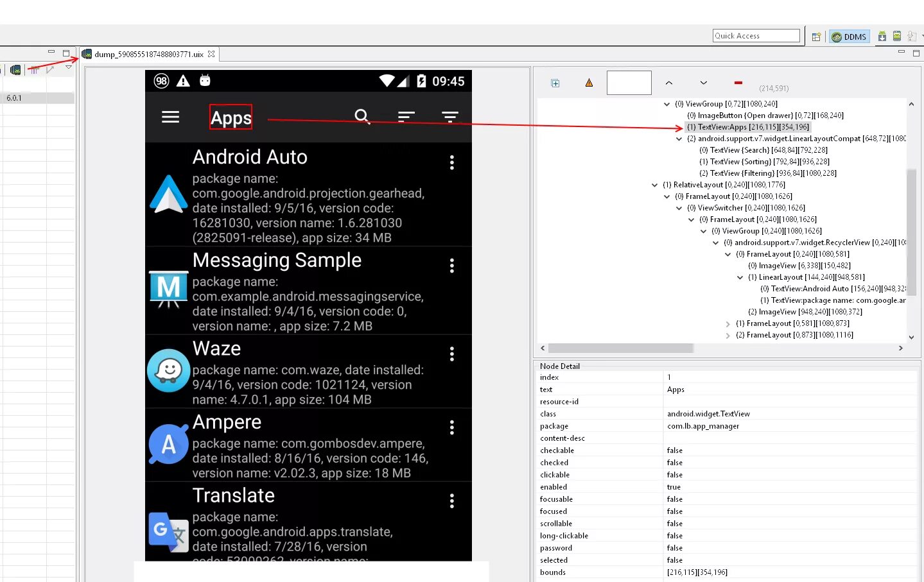Close the dump uix editor tab
The image size is (924, 582).
[211, 54]
